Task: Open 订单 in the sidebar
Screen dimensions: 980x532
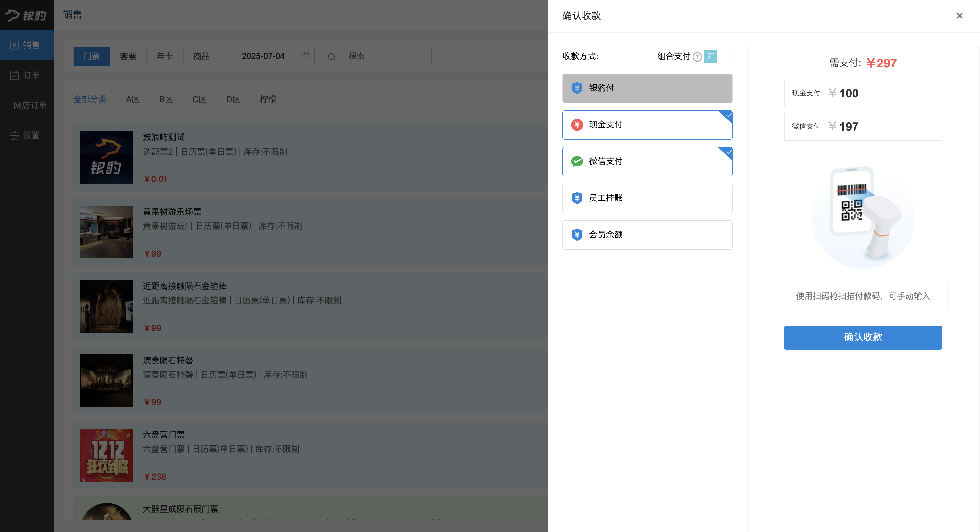Action: coord(27,75)
